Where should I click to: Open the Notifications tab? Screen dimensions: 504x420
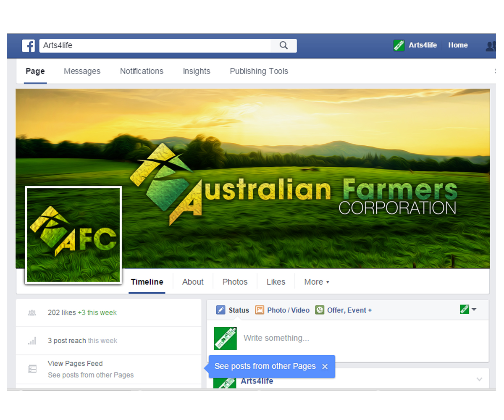pos(142,71)
